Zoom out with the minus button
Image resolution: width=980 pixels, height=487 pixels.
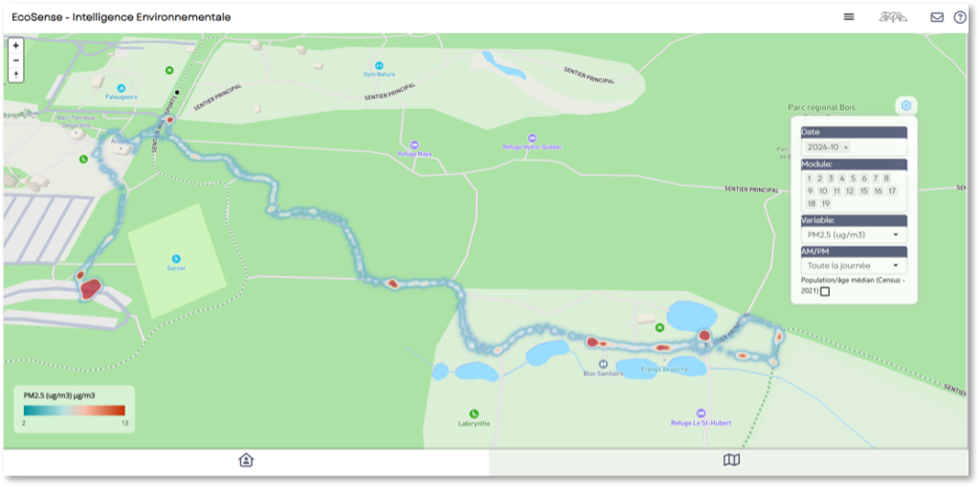tap(16, 60)
